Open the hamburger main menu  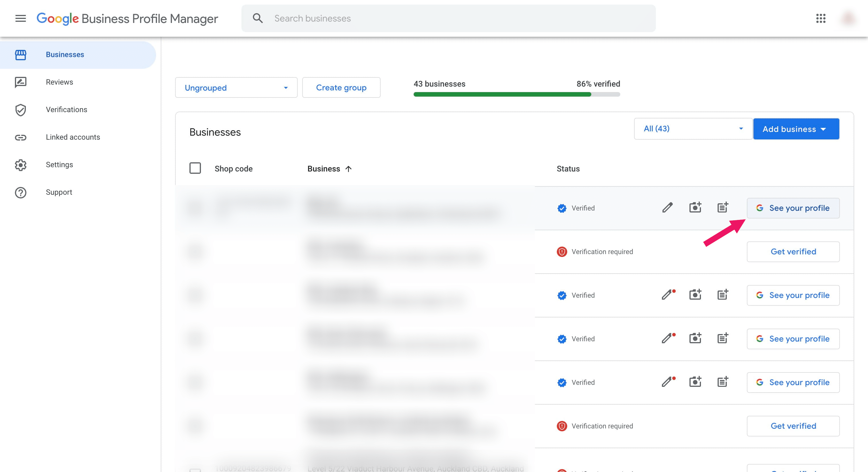point(21,18)
